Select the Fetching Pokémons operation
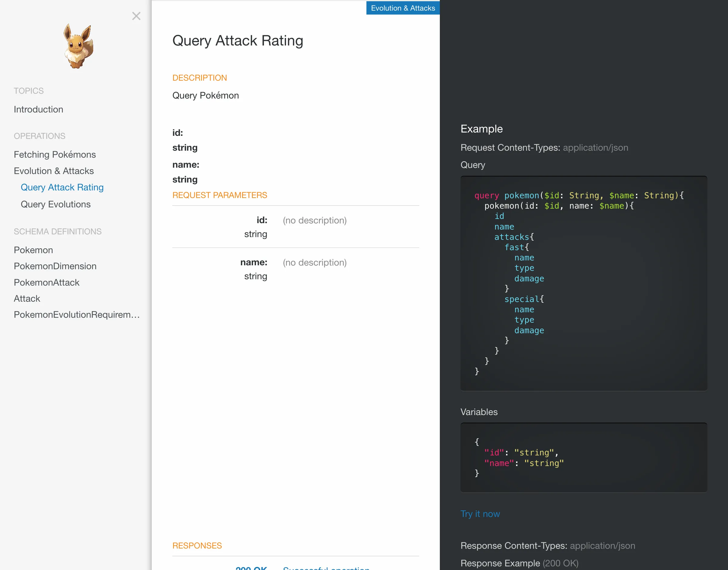Viewport: 728px width, 570px height. [54, 154]
